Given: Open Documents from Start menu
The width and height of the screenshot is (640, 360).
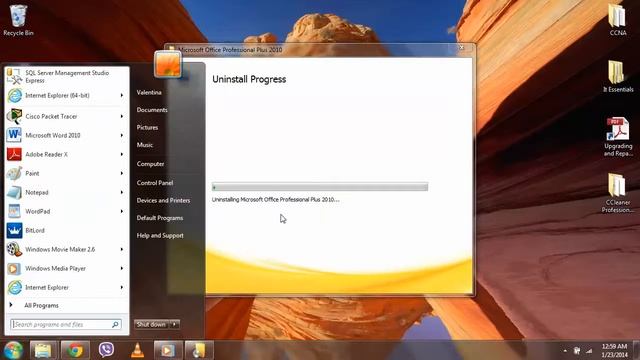Looking at the screenshot, I should [152, 110].
